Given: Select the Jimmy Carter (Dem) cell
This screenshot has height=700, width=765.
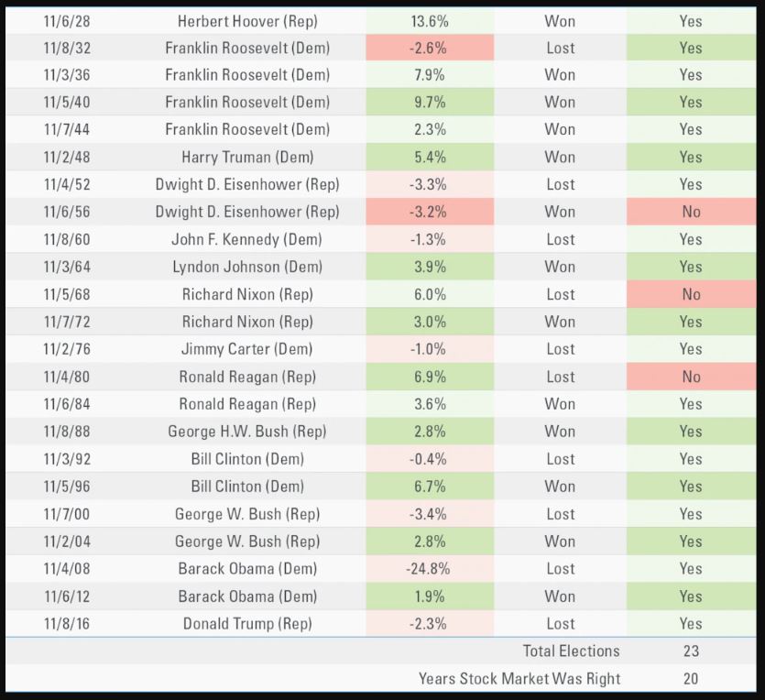Looking at the screenshot, I should [x=247, y=349].
